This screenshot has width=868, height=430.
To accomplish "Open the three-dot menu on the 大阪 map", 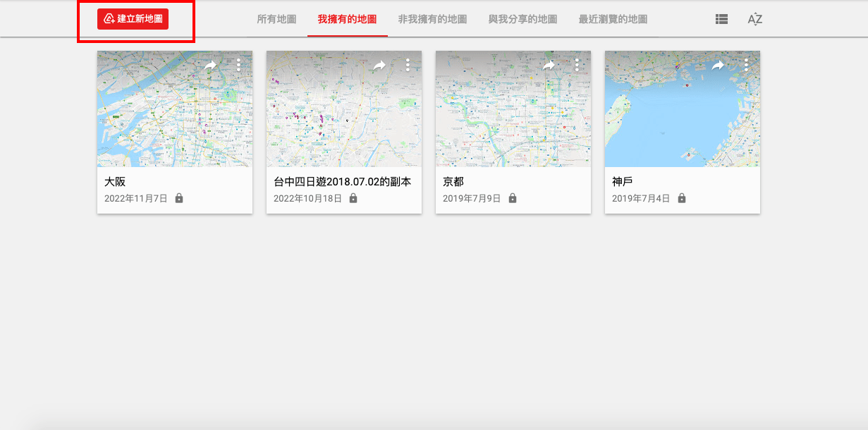I will pos(238,65).
